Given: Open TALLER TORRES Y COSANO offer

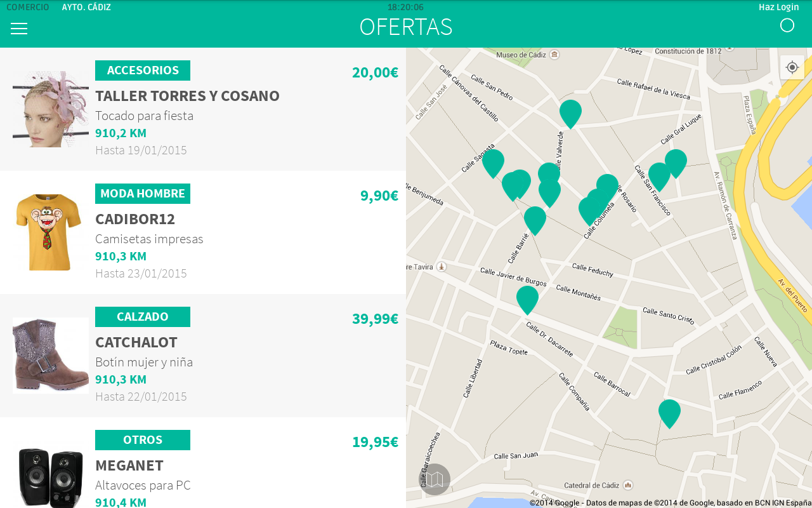Looking at the screenshot, I should (x=187, y=96).
